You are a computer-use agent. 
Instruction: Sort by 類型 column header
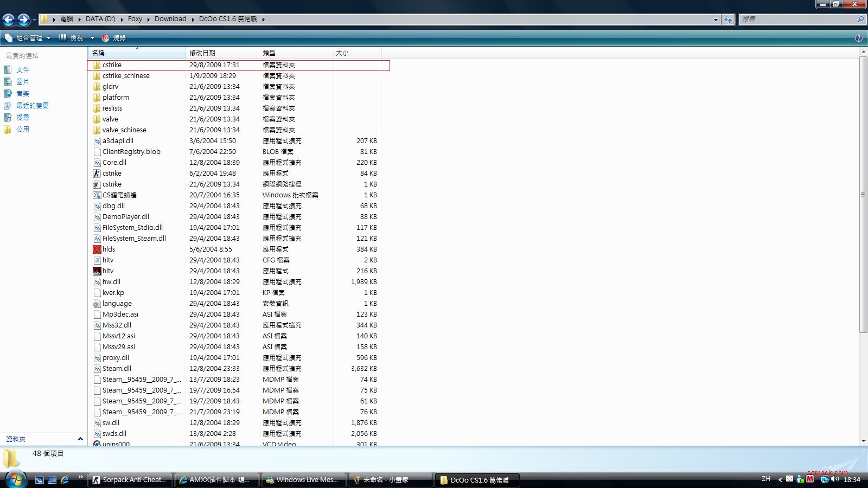296,53
